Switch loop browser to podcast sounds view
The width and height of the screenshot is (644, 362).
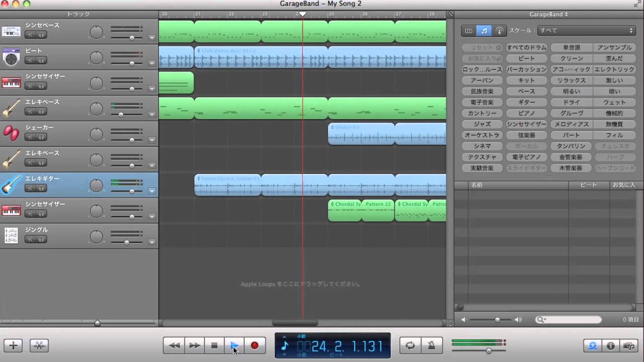click(499, 31)
